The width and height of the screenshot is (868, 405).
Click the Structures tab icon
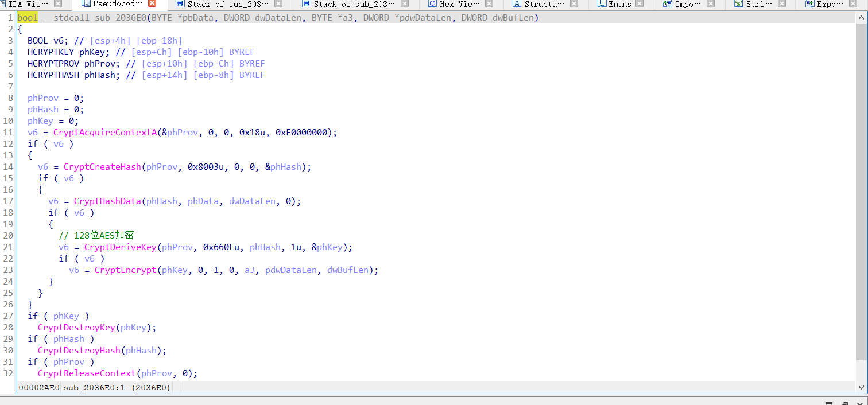click(517, 4)
